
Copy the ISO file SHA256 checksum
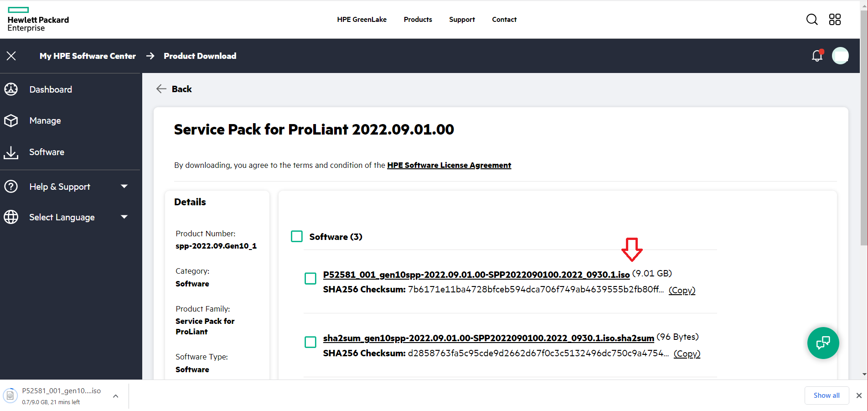682,290
